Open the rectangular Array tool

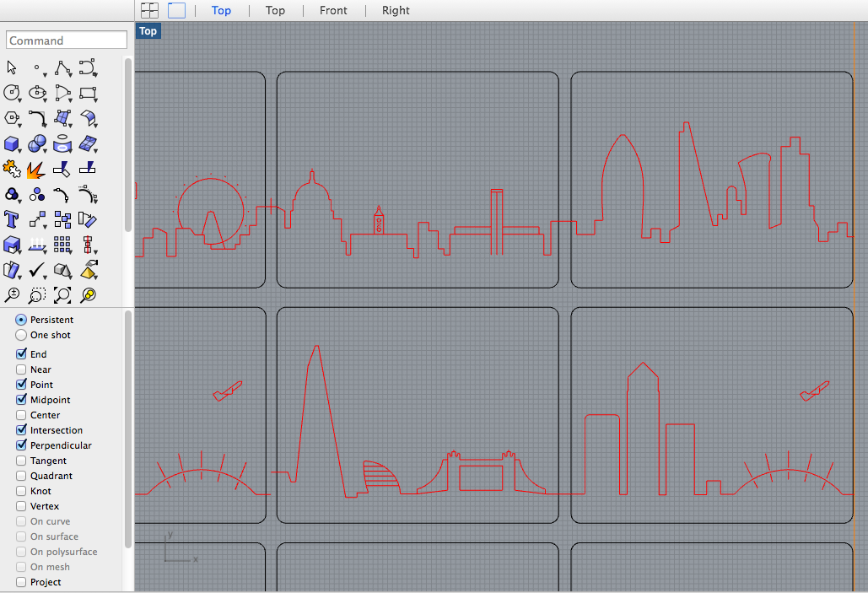[x=62, y=245]
